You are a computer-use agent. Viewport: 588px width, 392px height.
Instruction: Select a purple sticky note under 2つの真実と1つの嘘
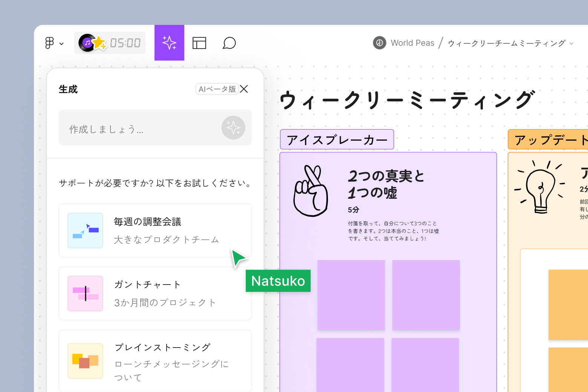click(351, 295)
